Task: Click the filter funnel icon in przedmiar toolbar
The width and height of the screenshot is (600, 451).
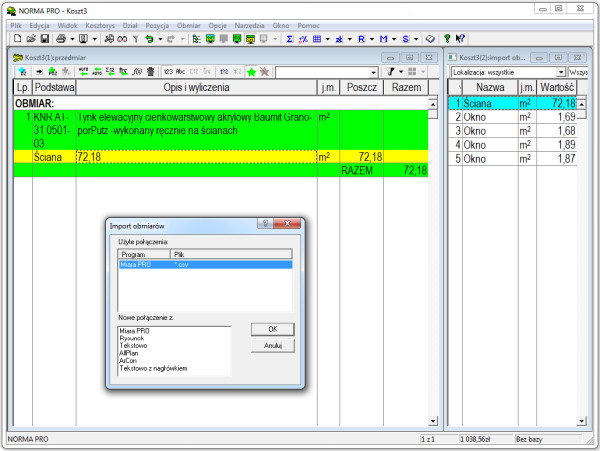Action: pyautogui.click(x=392, y=72)
